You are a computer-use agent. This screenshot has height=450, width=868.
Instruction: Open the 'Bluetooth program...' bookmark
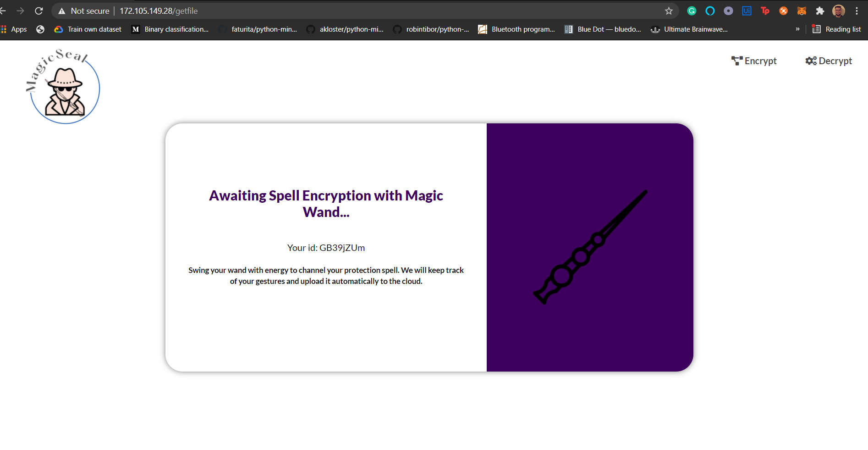(516, 29)
